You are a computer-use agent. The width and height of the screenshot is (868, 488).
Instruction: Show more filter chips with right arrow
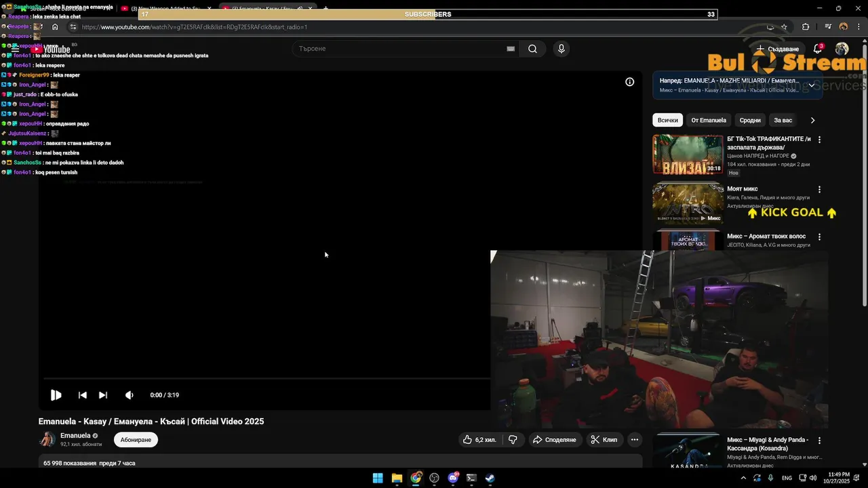(812, 120)
